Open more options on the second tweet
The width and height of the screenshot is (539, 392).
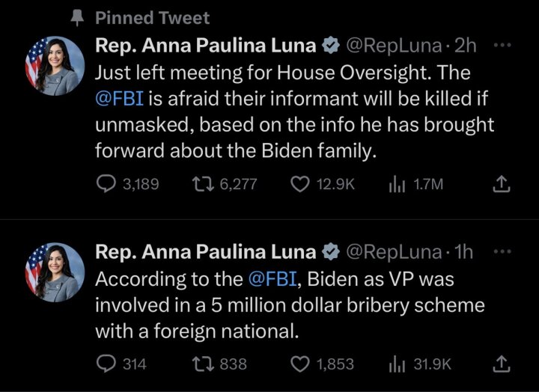(502, 252)
